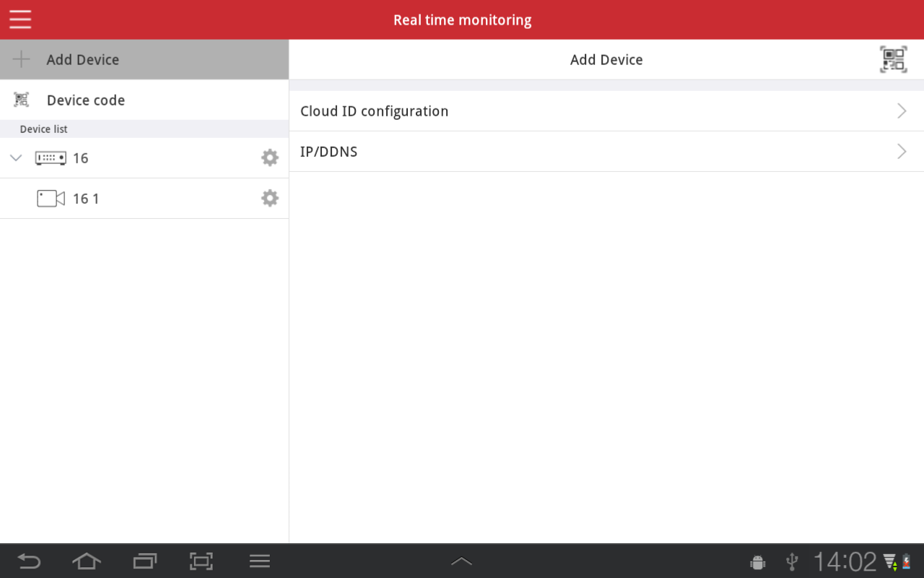Viewport: 924px width, 578px height.
Task: Click the Device list section header
Action: [144, 129]
